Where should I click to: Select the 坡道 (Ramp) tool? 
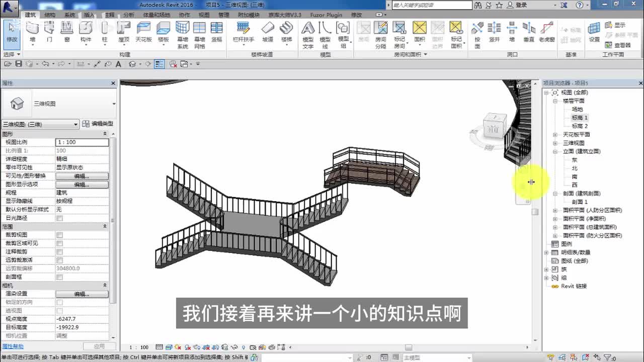click(x=268, y=32)
